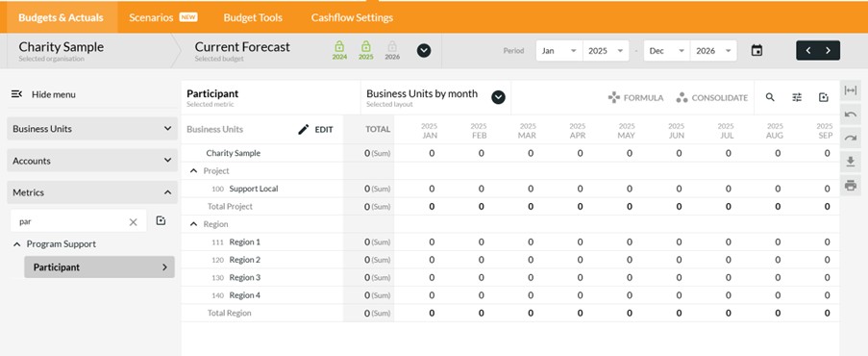Select the Region 2 row label
Viewport: 868px width, 356px height.
point(245,260)
